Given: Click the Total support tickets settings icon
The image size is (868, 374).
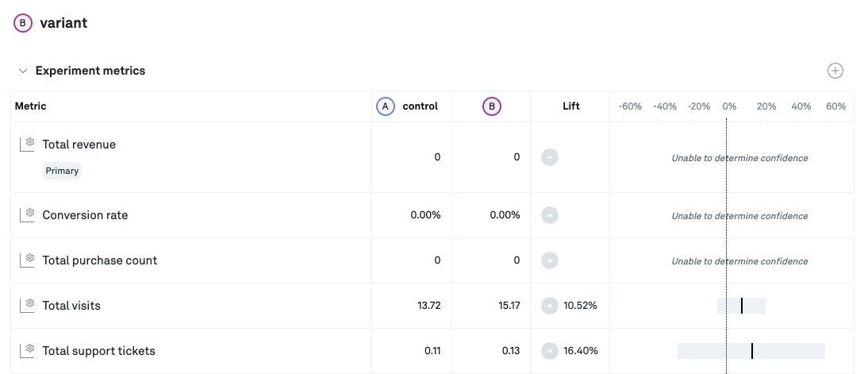Looking at the screenshot, I should (28, 350).
